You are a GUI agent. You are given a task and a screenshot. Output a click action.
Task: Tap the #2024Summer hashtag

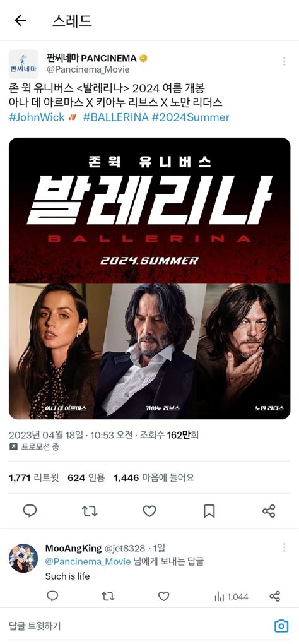(x=191, y=117)
